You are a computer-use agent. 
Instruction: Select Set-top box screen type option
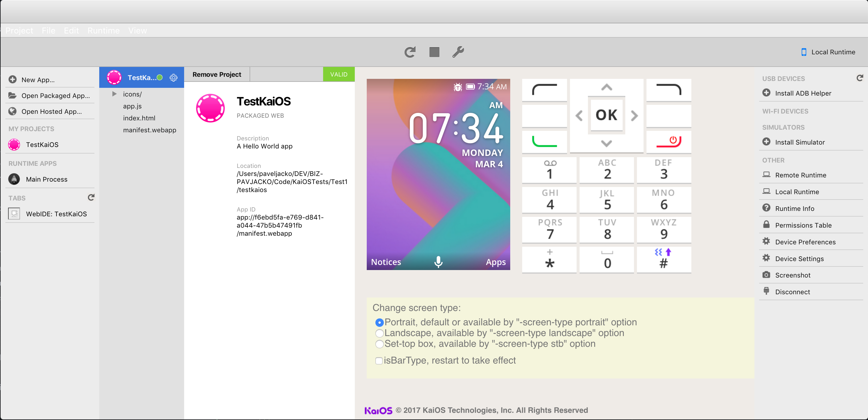coord(379,344)
